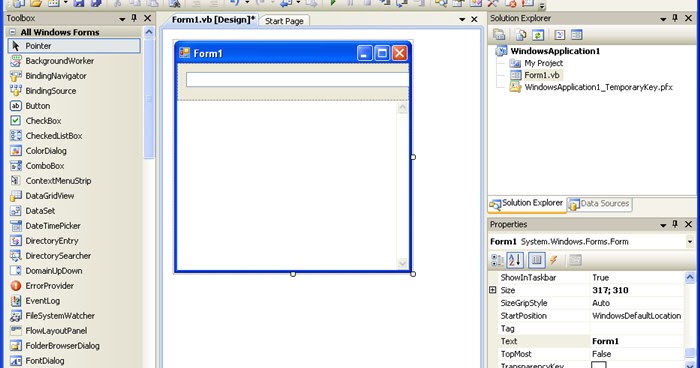Select the BindingSource component
This screenshot has height=368, width=700.
pos(74,91)
